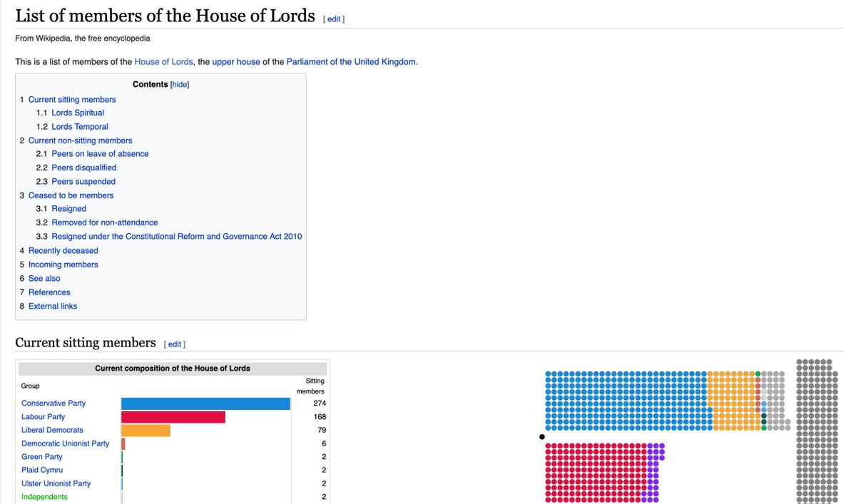Go to Lords Spiritual section
The width and height of the screenshot is (856, 504).
point(78,113)
